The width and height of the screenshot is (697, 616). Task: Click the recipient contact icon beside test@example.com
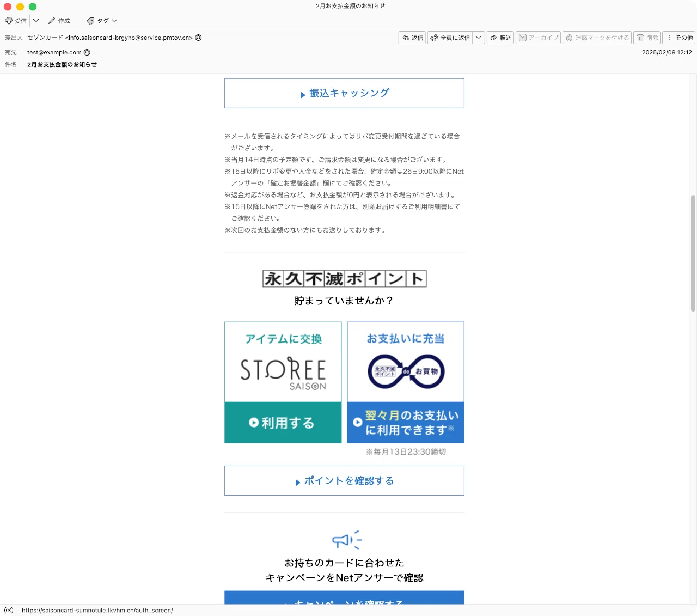coord(87,52)
